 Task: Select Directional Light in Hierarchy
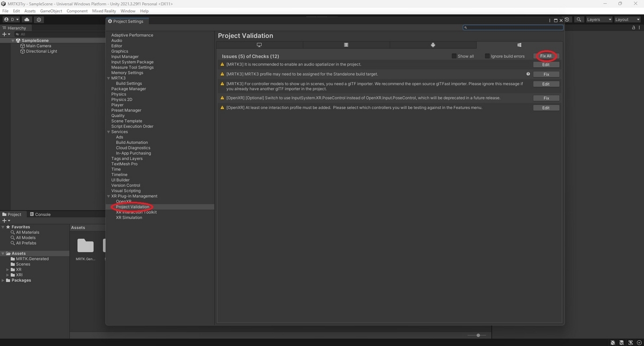[x=41, y=51]
